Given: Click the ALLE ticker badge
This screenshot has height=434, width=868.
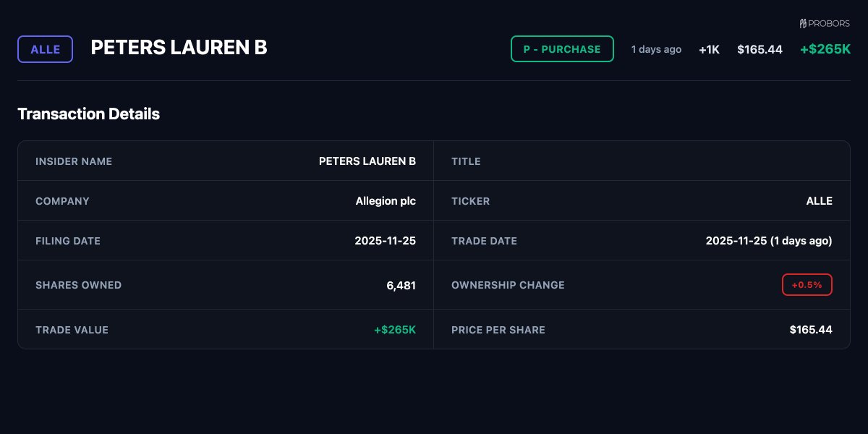Looking at the screenshot, I should pyautogui.click(x=45, y=49).
